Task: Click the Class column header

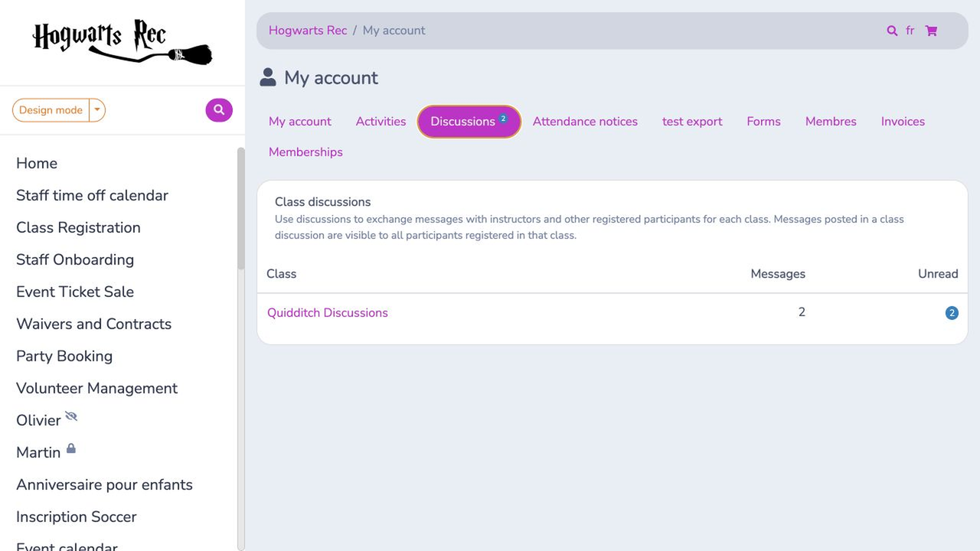Action: (281, 274)
